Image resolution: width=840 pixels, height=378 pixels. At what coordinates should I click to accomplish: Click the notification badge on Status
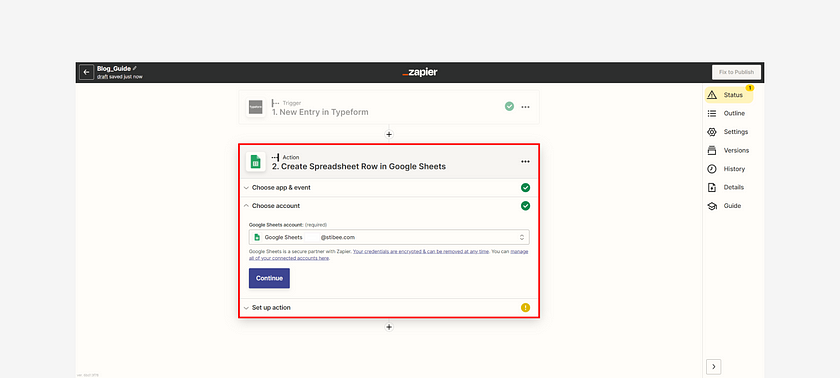[x=749, y=87]
